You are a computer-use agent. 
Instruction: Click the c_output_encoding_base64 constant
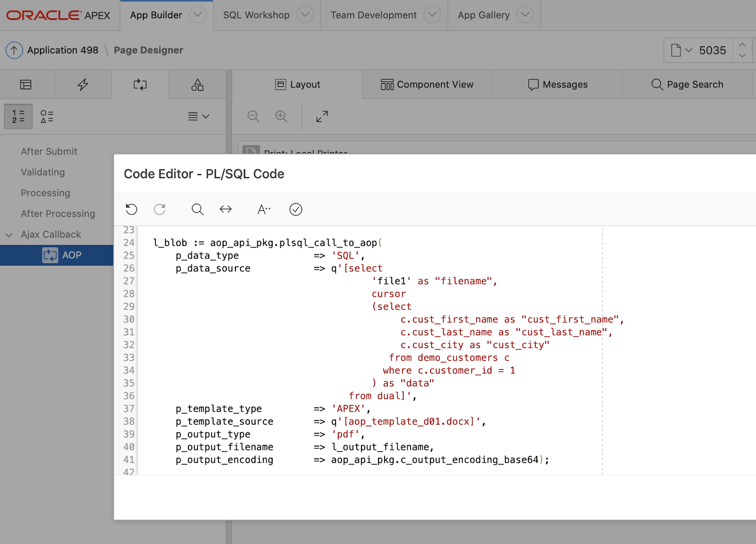[x=469, y=460]
